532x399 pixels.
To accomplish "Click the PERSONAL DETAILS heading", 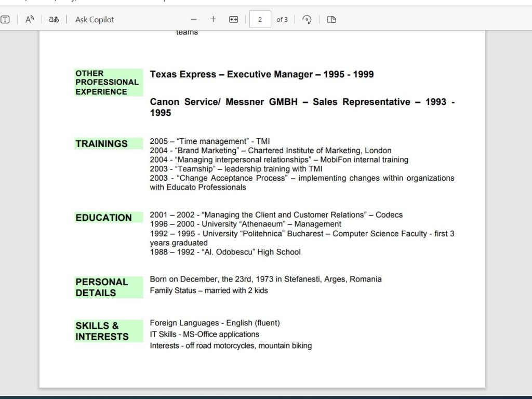I will coord(102,287).
